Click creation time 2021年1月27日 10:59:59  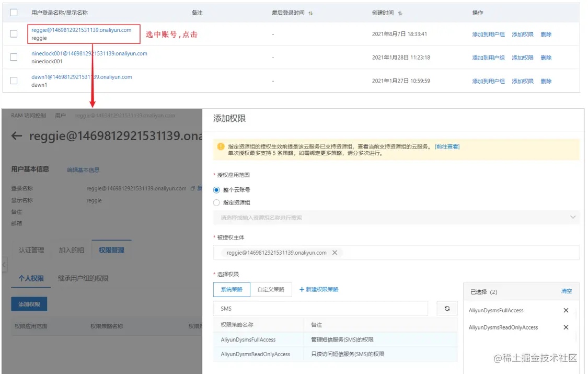(x=401, y=81)
